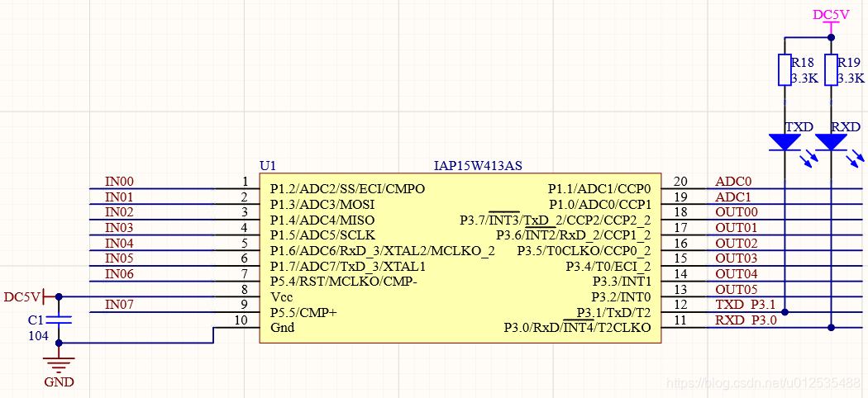Click pin name P5.4/RST/MCLKO/CMP-
Viewport: 868px width, 398px height.
pyautogui.click(x=344, y=282)
